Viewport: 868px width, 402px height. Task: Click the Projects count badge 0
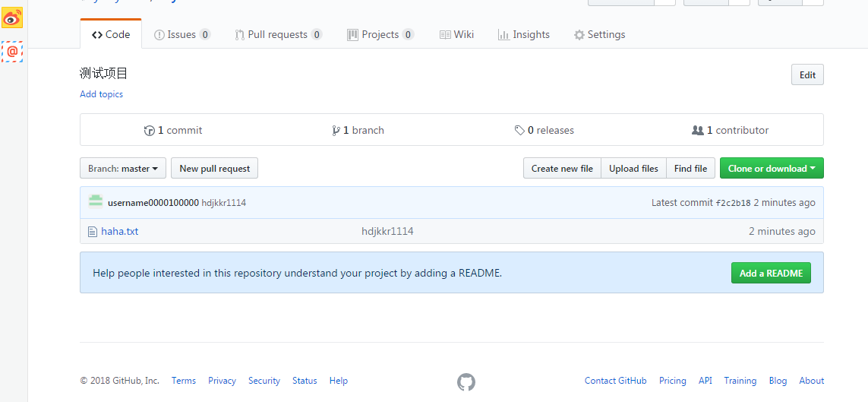pos(408,34)
